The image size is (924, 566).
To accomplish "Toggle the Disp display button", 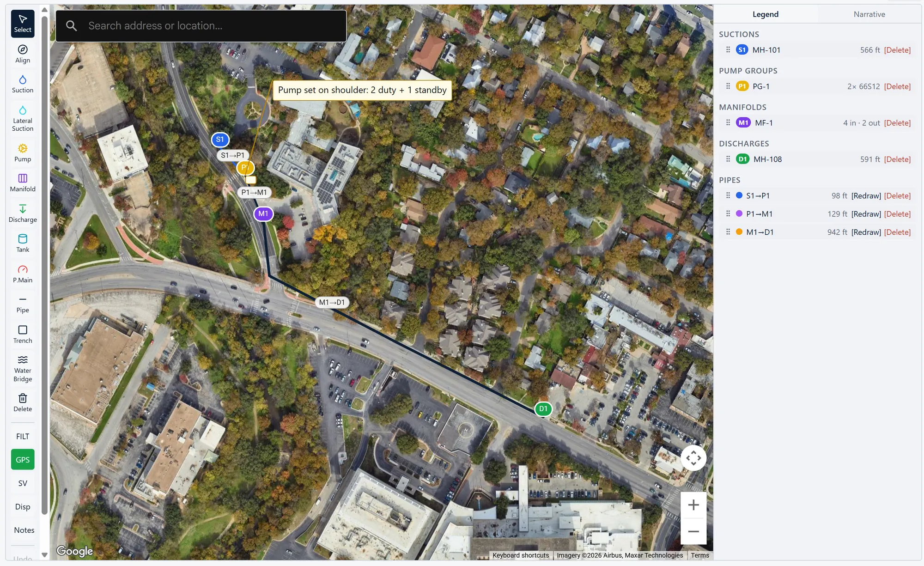I will click(23, 507).
